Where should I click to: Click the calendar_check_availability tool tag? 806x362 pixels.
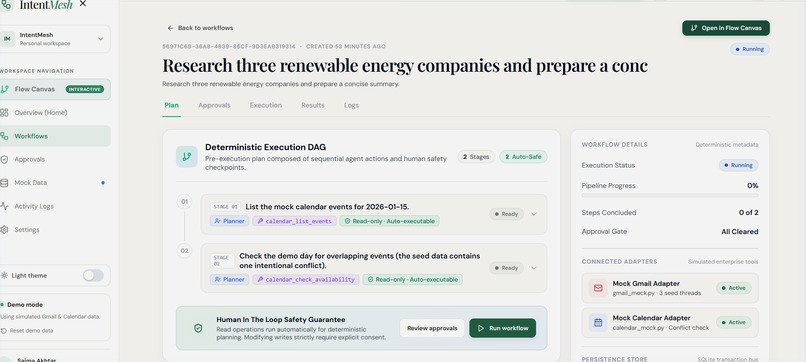point(306,280)
